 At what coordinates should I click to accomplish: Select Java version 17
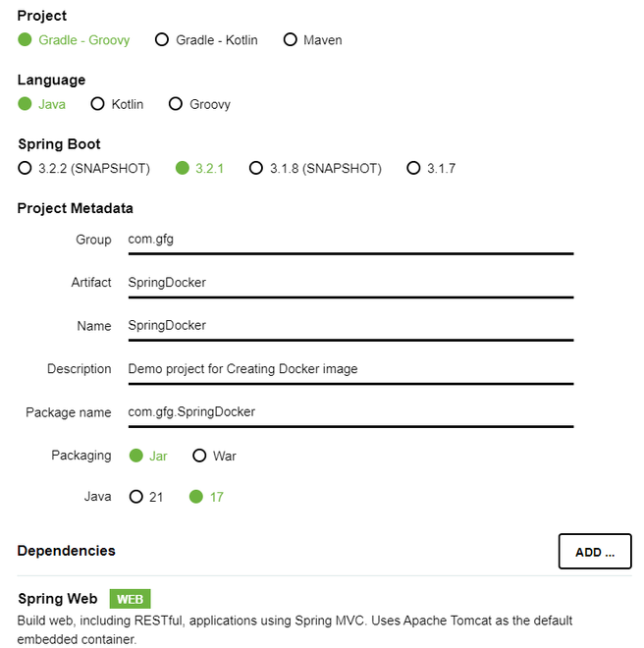pos(195,497)
